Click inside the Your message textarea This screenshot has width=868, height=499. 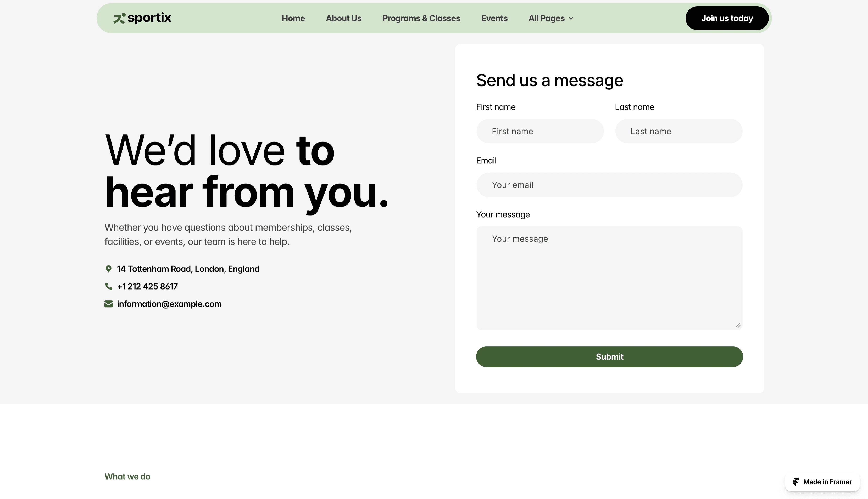point(609,278)
